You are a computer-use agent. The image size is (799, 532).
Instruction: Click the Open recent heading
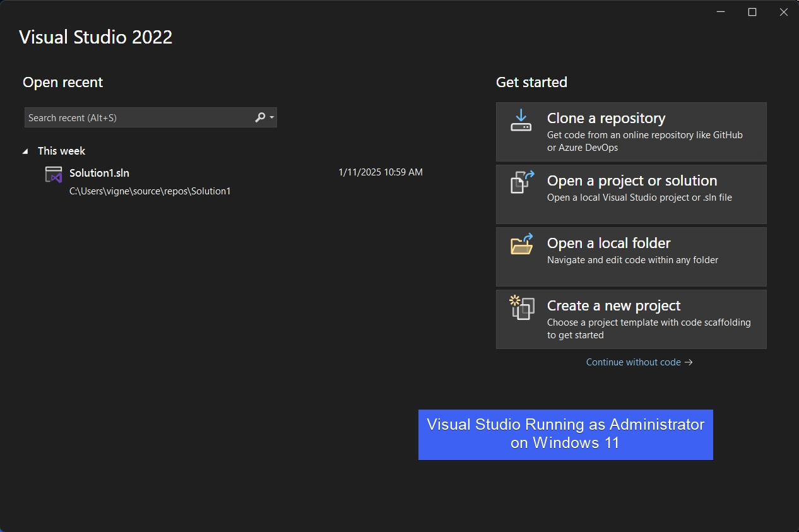point(62,82)
